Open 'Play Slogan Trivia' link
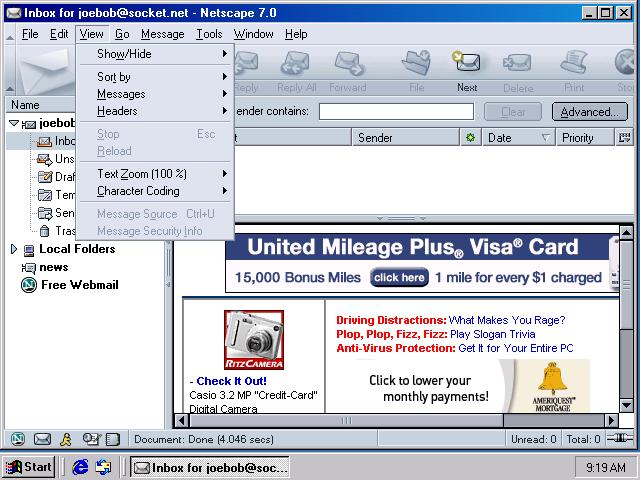The width and height of the screenshot is (640, 480). 492,334
